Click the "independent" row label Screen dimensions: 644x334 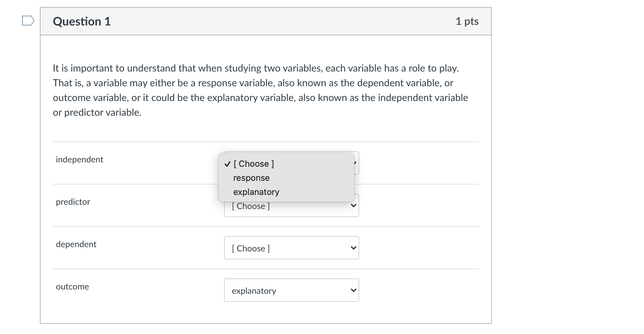click(x=80, y=160)
